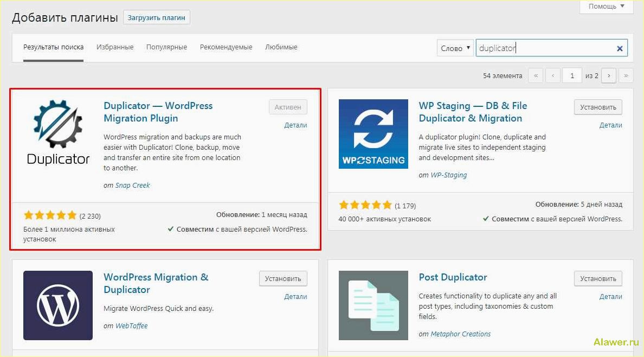Open Детали link for Duplicator plugin
Viewport: 644px width, 357px height.
(x=296, y=125)
